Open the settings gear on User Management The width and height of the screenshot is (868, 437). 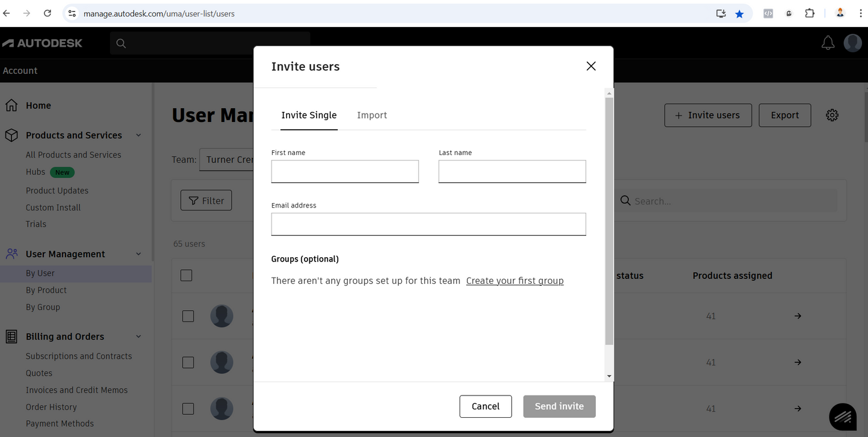coord(832,115)
